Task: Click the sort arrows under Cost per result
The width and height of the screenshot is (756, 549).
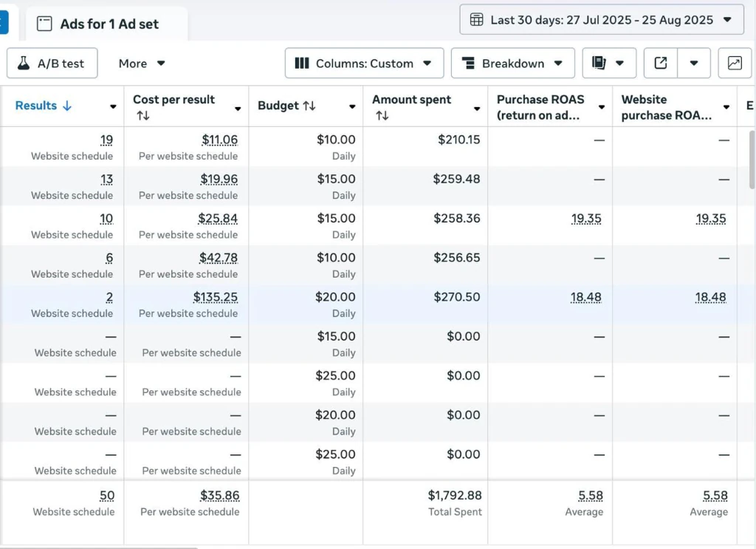Action: (x=143, y=116)
